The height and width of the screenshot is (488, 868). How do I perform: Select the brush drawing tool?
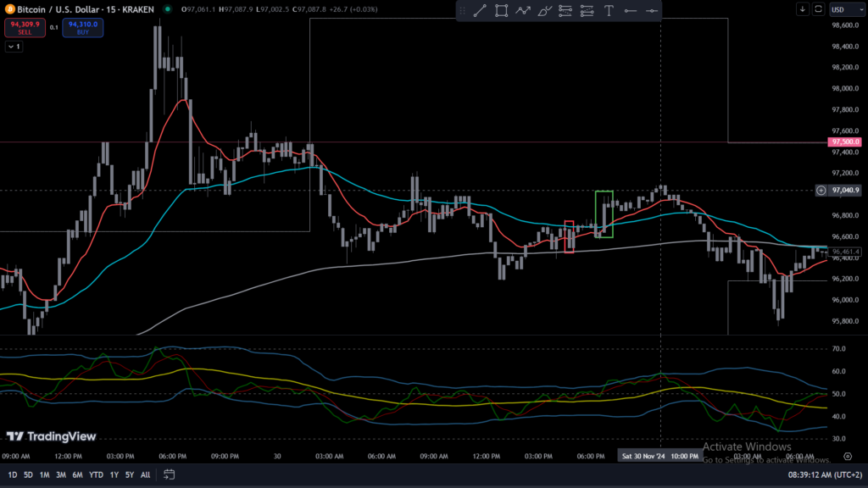point(544,11)
